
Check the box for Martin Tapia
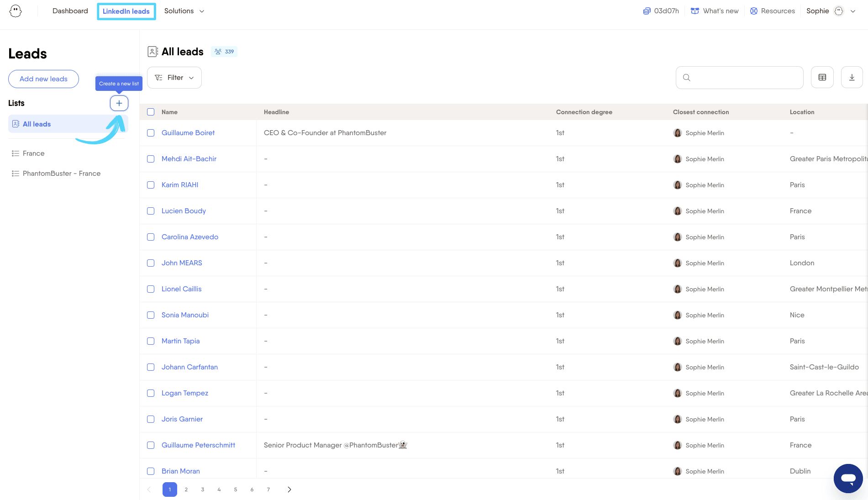[x=151, y=341]
